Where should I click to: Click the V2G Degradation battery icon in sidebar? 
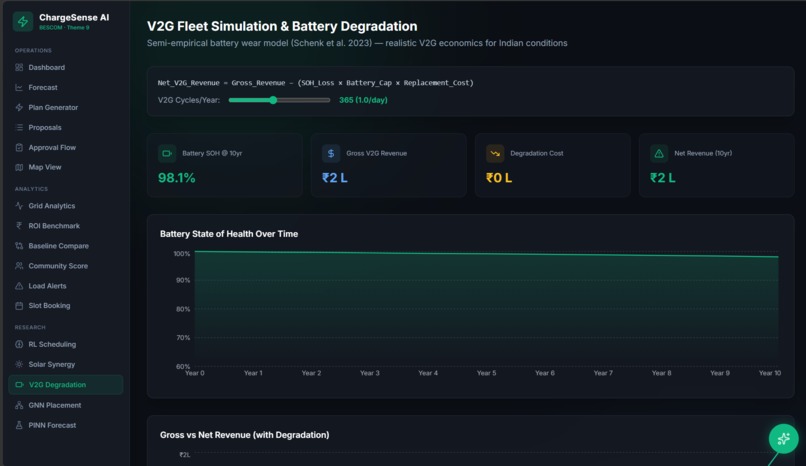20,384
